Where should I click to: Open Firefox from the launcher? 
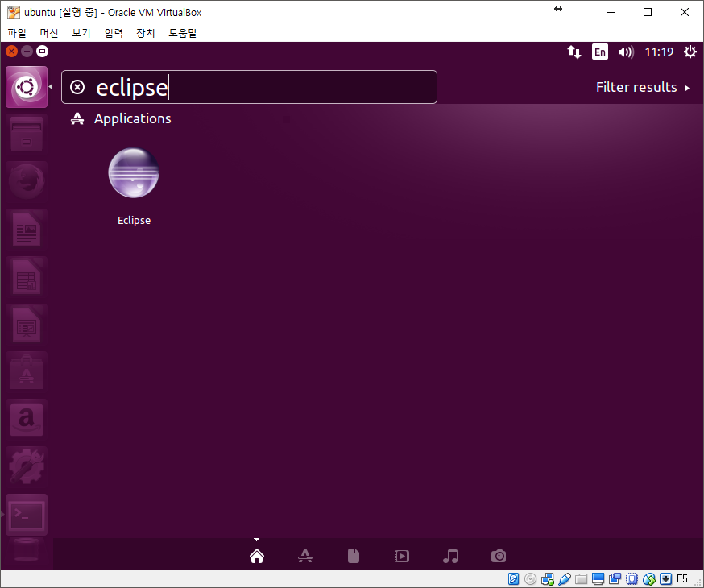(x=27, y=182)
